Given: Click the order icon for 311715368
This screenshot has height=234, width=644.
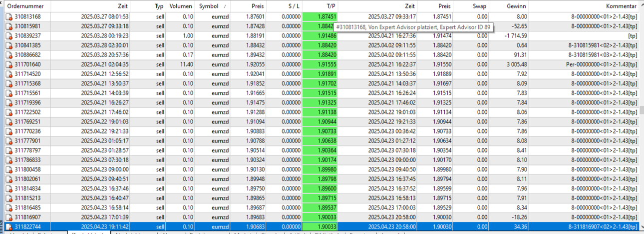Looking at the screenshot, I should click(x=9, y=83).
